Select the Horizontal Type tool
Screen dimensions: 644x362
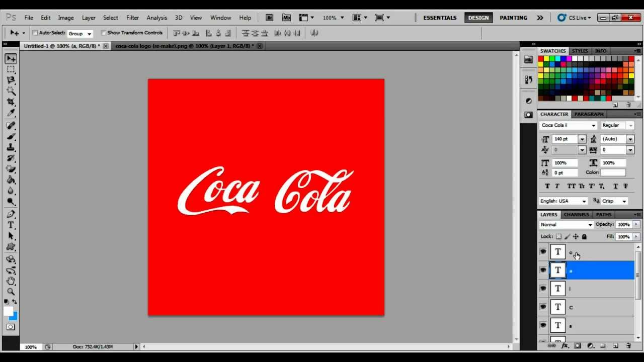coord(11,225)
